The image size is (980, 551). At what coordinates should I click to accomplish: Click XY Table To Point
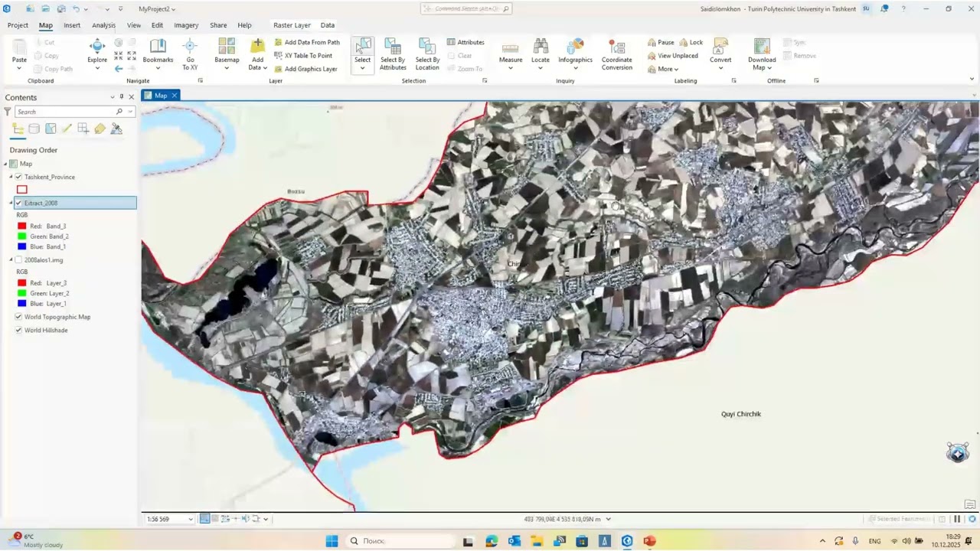pyautogui.click(x=303, y=56)
